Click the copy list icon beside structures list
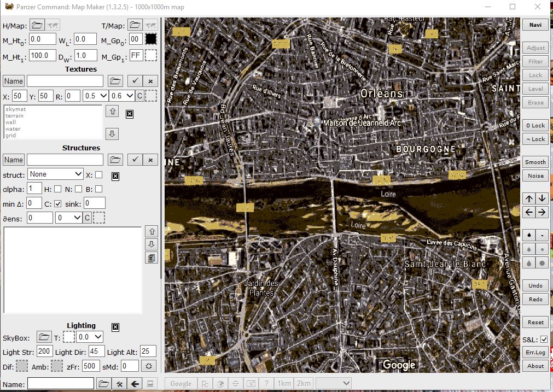This screenshot has height=392, width=553. click(152, 258)
